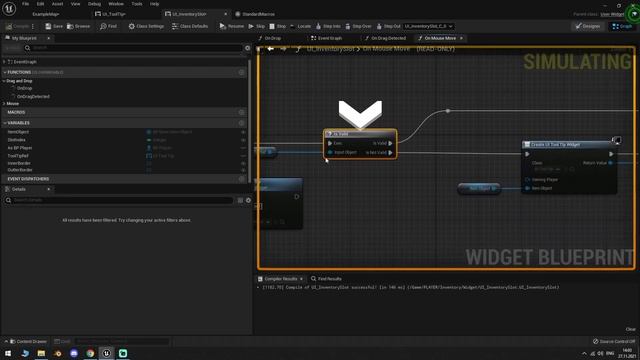The width and height of the screenshot is (640, 360).
Task: Click the Search Details input field
Action: [119, 200]
